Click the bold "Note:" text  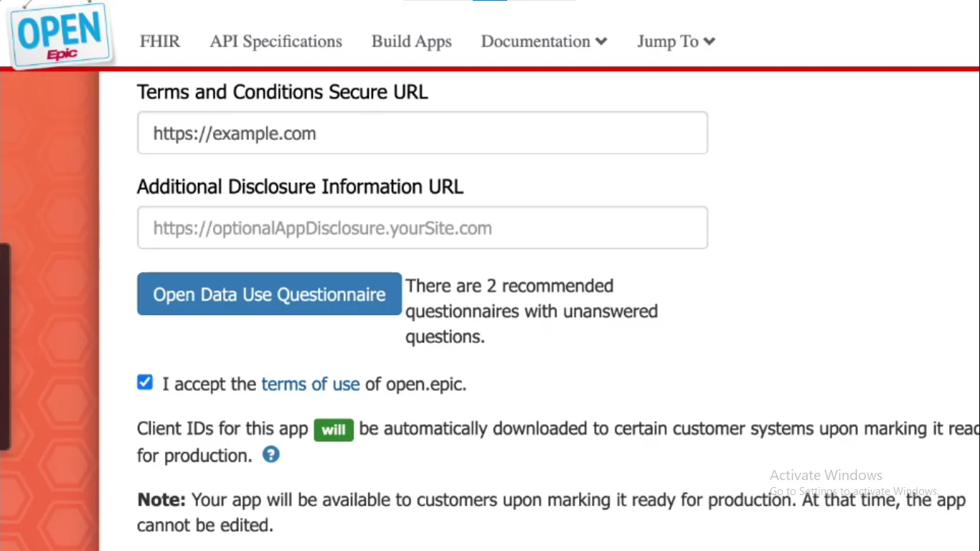pyautogui.click(x=161, y=500)
